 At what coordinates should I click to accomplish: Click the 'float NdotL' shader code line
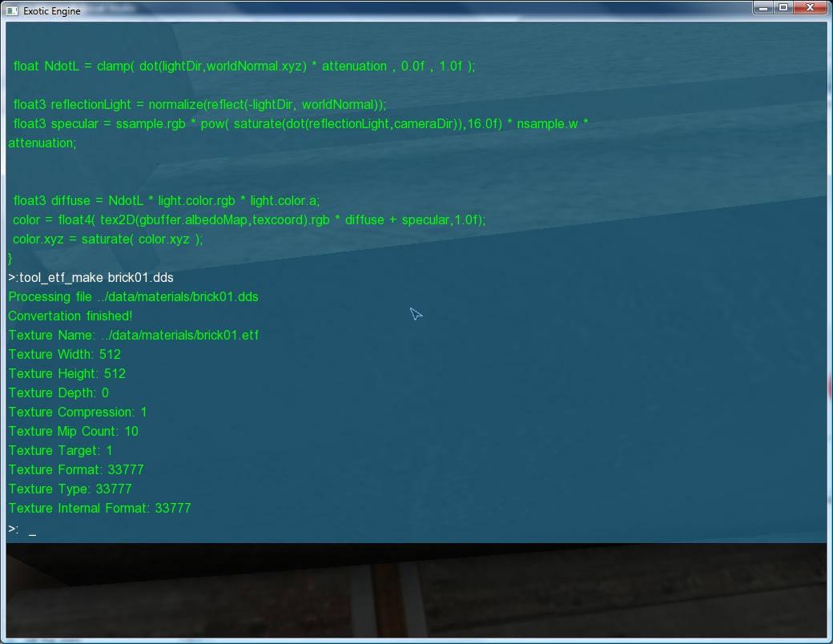pos(244,66)
